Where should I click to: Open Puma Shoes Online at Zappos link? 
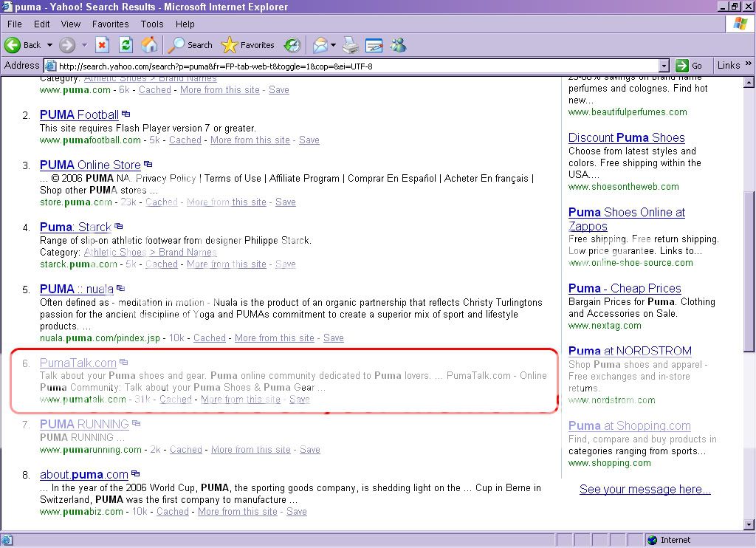(x=626, y=219)
